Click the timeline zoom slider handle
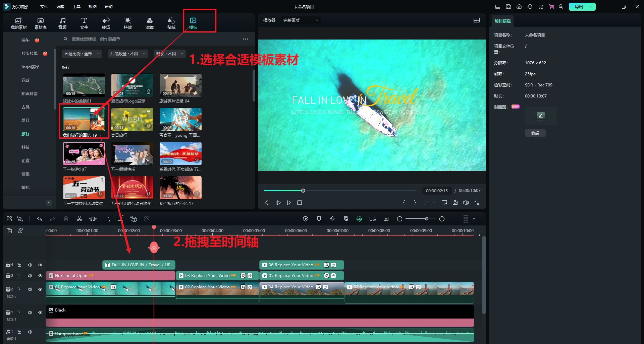644x344 pixels. tap(426, 219)
